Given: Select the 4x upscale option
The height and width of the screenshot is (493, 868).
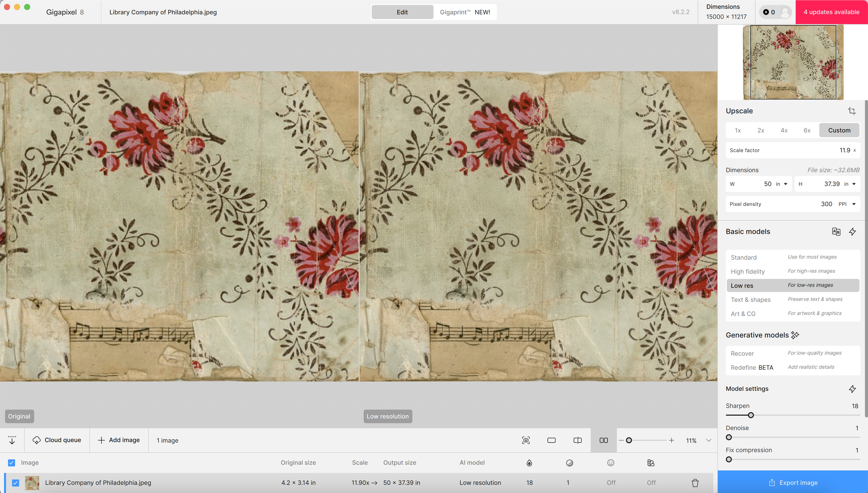Looking at the screenshot, I should click(784, 130).
